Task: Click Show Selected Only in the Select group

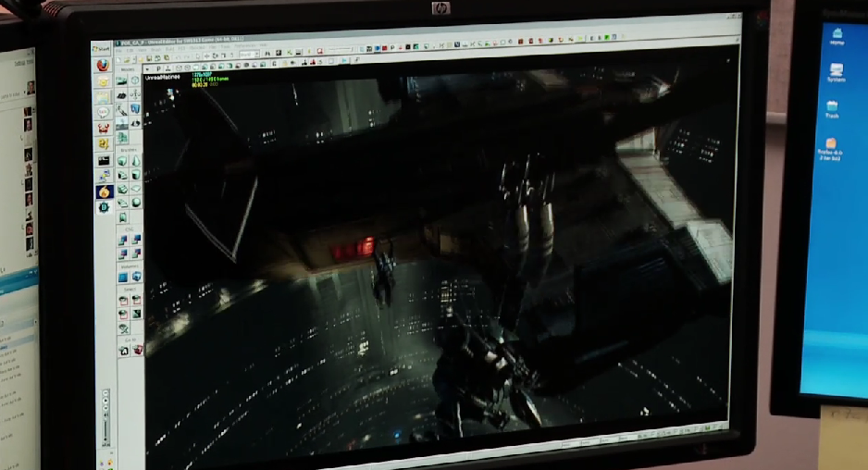Action: click(x=123, y=300)
